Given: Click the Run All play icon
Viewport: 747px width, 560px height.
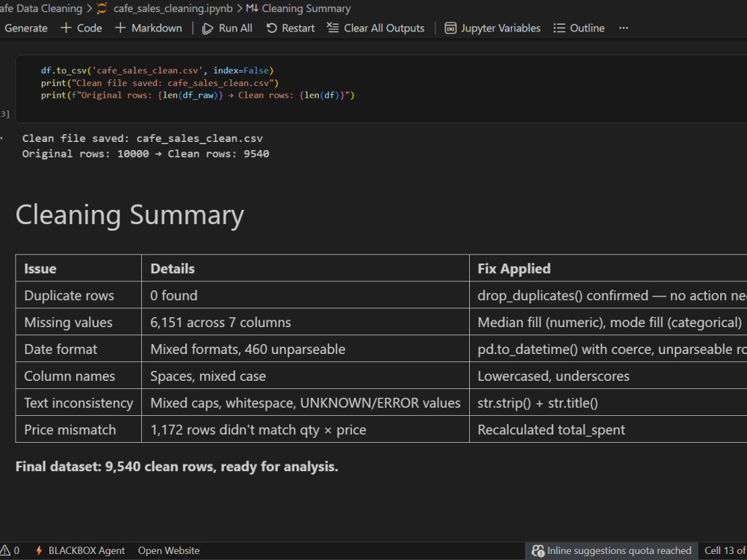Looking at the screenshot, I should tap(207, 28).
